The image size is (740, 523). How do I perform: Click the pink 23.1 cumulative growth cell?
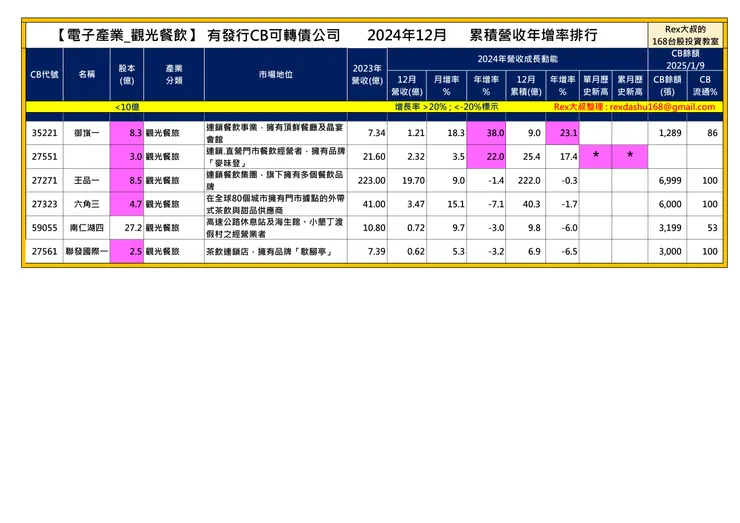562,133
